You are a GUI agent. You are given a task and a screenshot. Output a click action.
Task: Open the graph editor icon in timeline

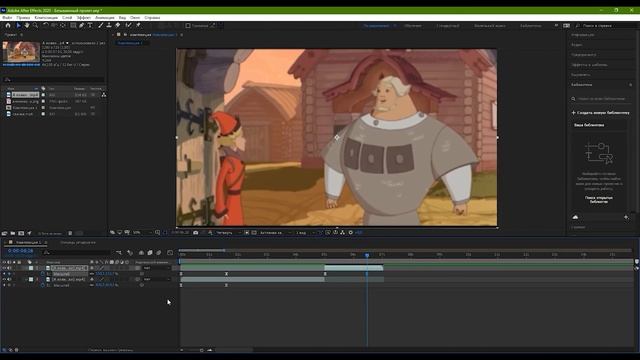coord(170,253)
